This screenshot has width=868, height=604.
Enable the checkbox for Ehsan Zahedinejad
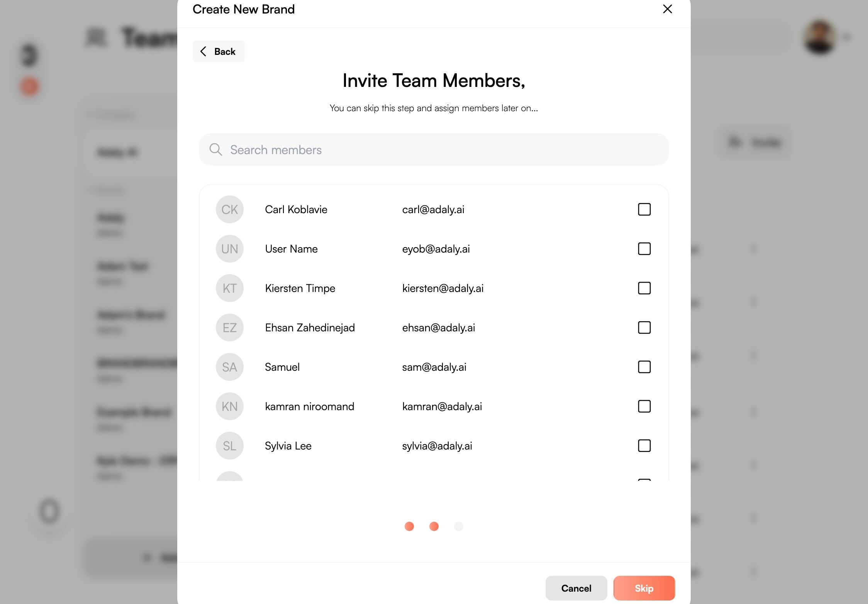click(x=644, y=327)
